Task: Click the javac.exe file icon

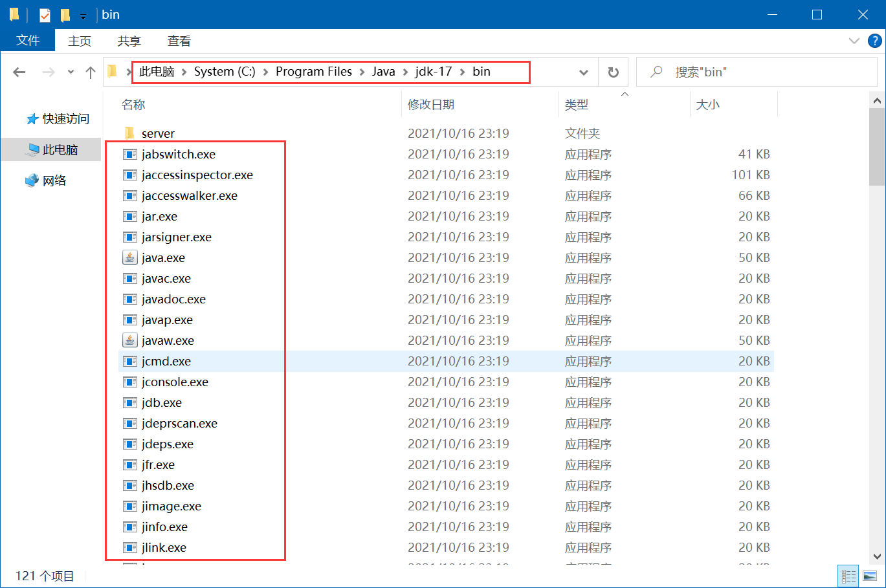Action: [x=130, y=278]
